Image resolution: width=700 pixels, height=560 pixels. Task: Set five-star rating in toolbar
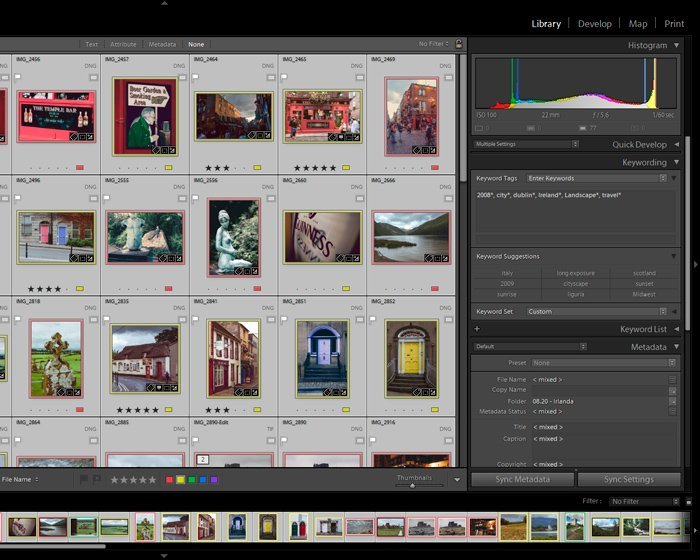[152, 480]
